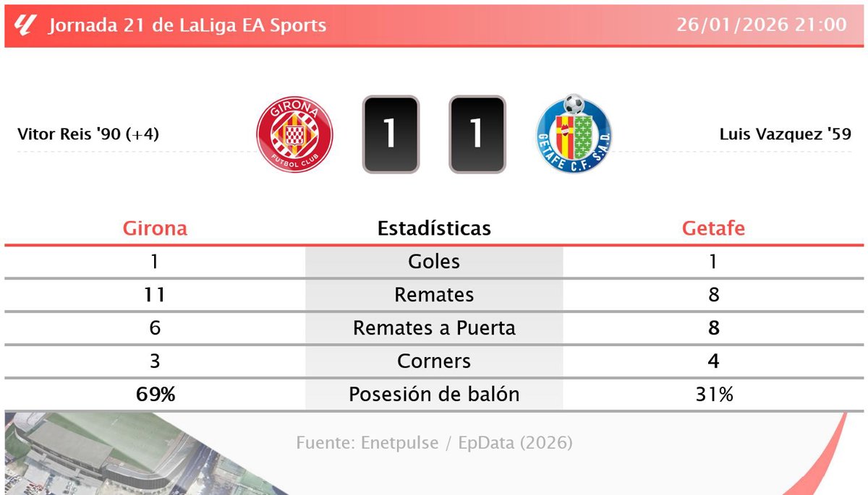
Task: Click the LaLiga logo in the header
Action: (x=25, y=25)
